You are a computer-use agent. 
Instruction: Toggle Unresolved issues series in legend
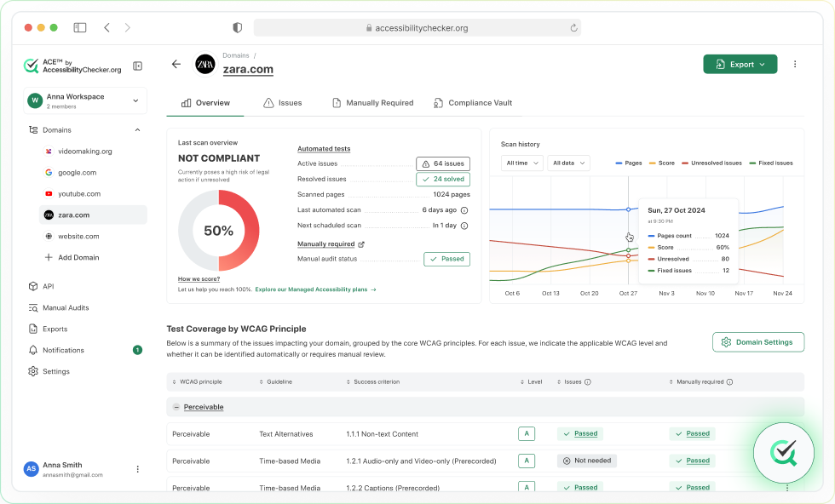pyautogui.click(x=712, y=163)
